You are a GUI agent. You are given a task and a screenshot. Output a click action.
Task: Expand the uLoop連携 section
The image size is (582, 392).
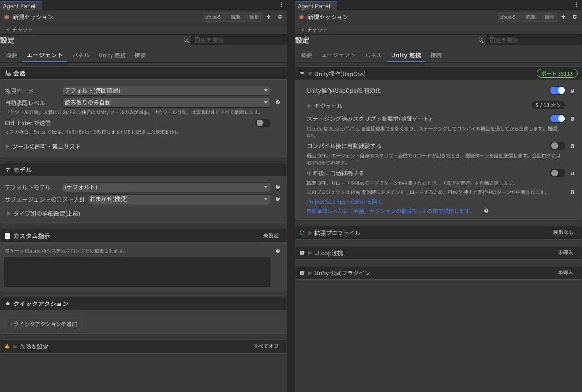[x=310, y=253]
